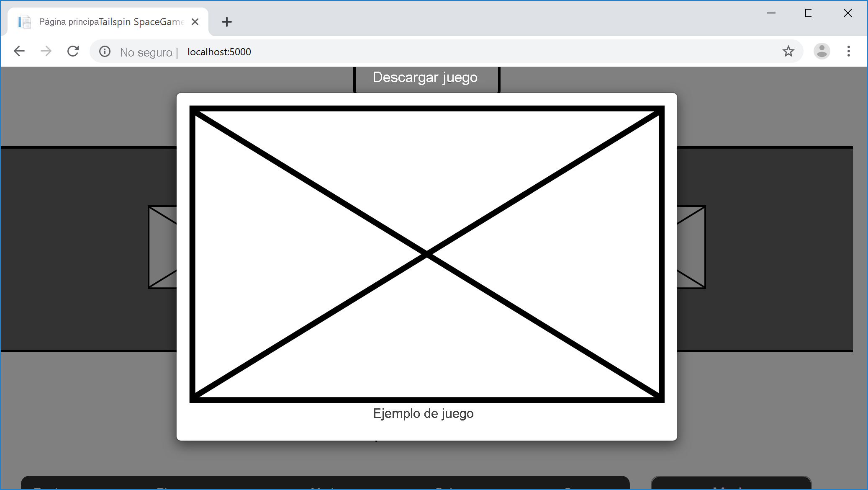The width and height of the screenshot is (868, 490).
Task: Click the browser menu icon
Action: (849, 52)
